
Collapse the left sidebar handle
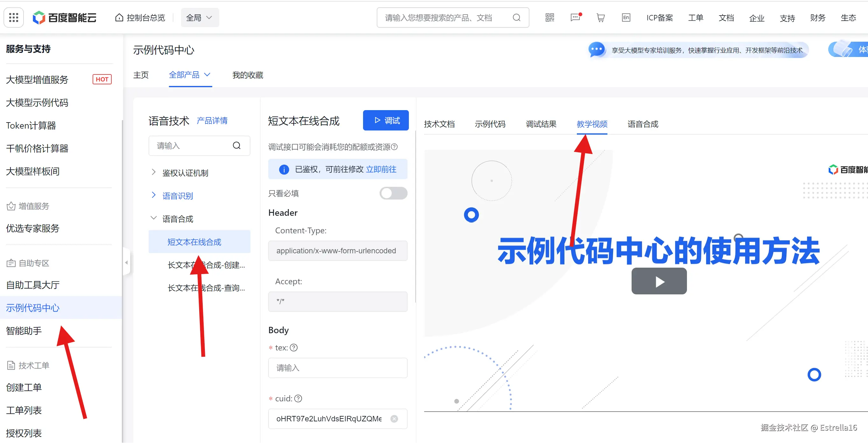click(x=126, y=262)
